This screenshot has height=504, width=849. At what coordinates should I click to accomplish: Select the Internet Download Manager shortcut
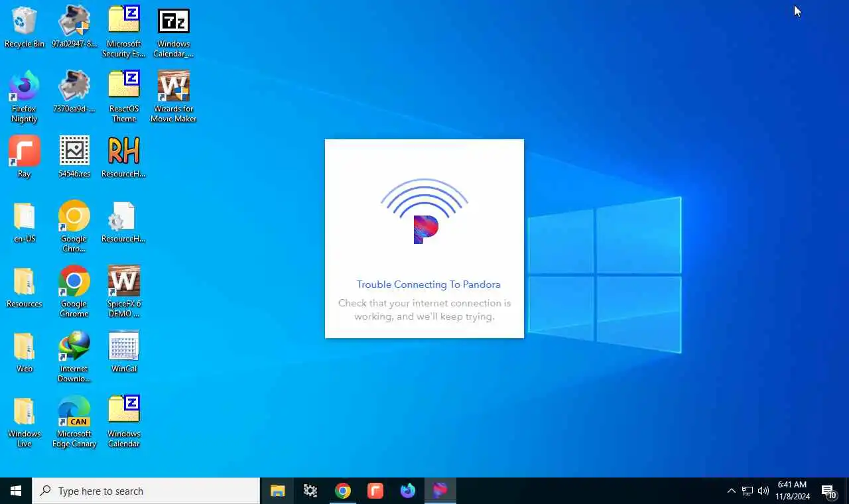74,356
